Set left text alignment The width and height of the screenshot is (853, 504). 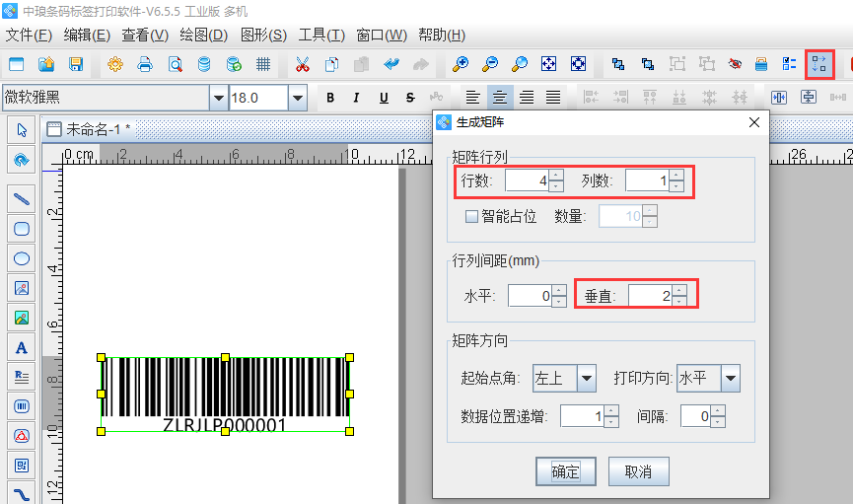[x=472, y=98]
